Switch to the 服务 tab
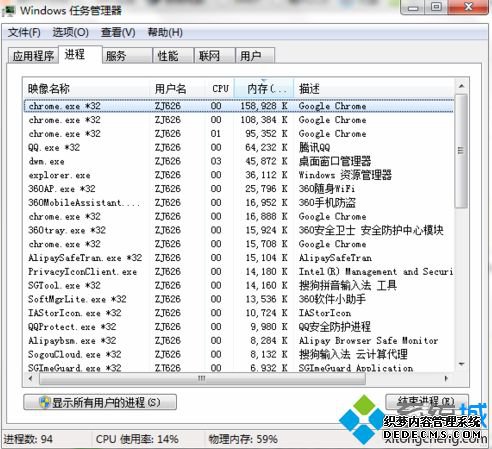This screenshot has width=492, height=449. [x=127, y=56]
